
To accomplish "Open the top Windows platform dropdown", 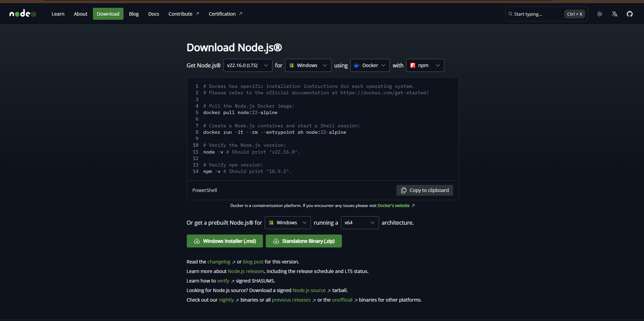I will 308,65.
